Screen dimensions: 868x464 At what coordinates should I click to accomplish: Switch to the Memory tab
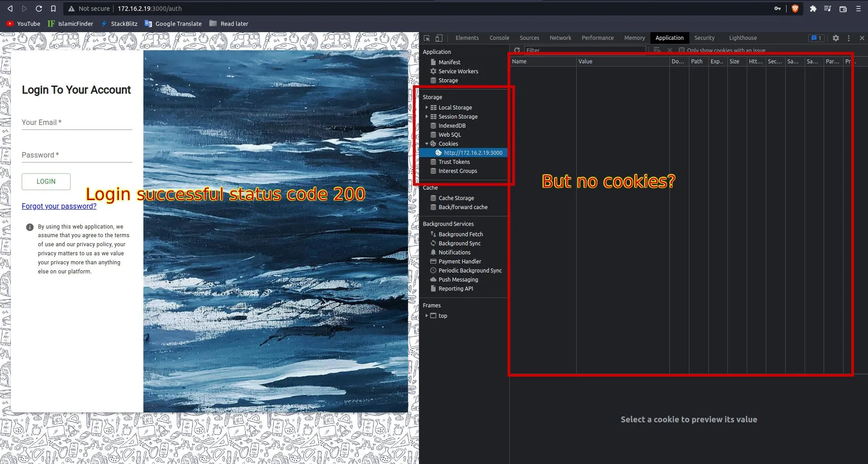pyautogui.click(x=635, y=38)
